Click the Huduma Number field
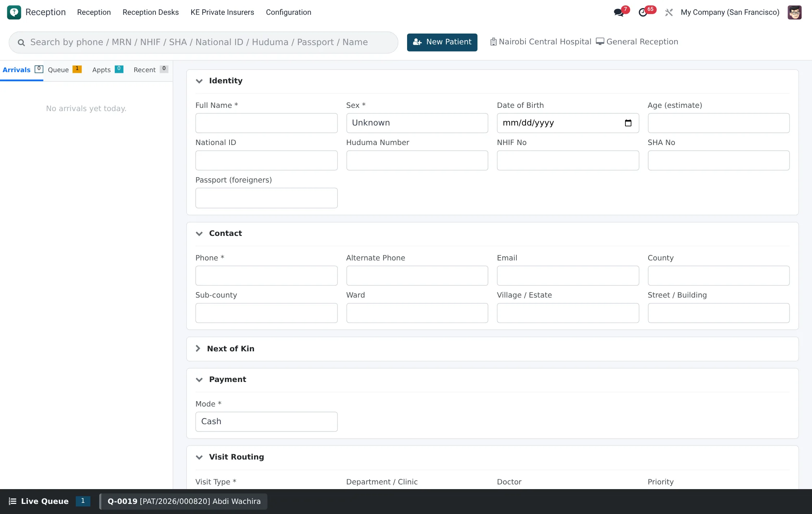The width and height of the screenshot is (812, 514). [x=417, y=161]
